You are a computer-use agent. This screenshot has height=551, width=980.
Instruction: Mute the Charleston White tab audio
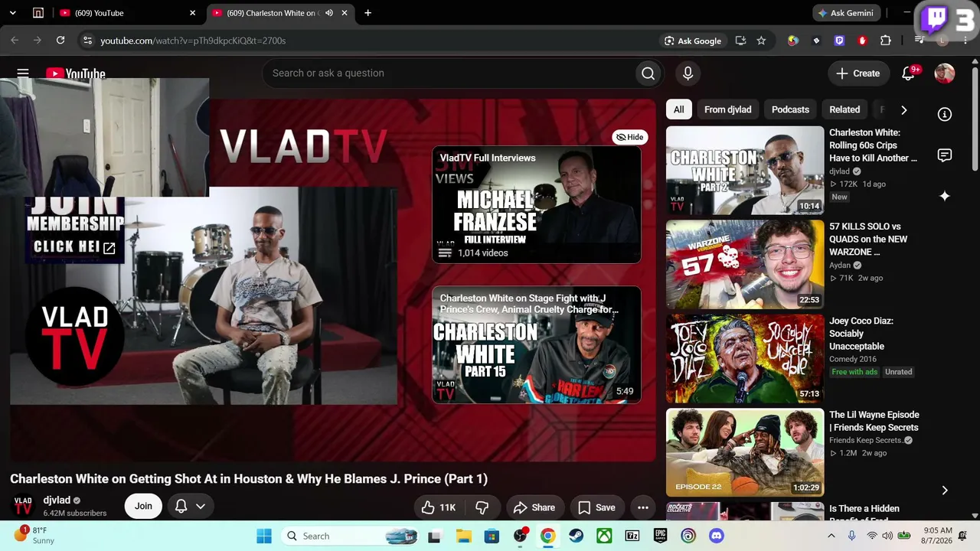[x=329, y=13]
